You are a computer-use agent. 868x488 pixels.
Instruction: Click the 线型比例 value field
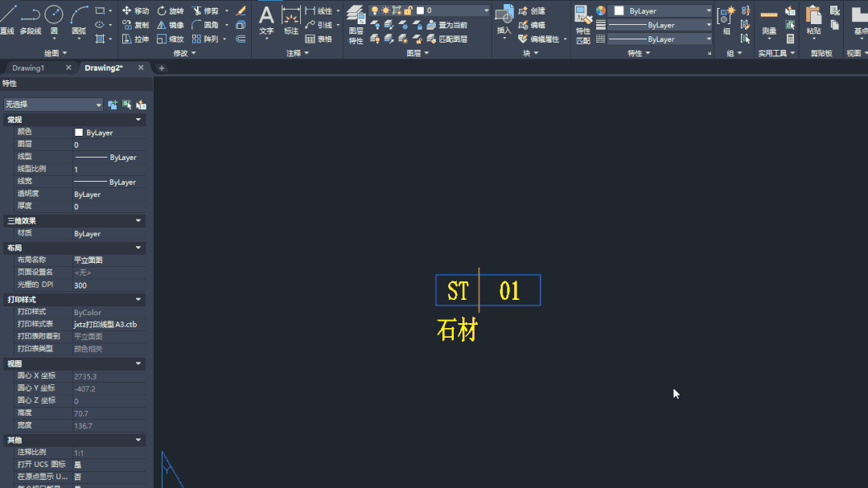click(105, 168)
